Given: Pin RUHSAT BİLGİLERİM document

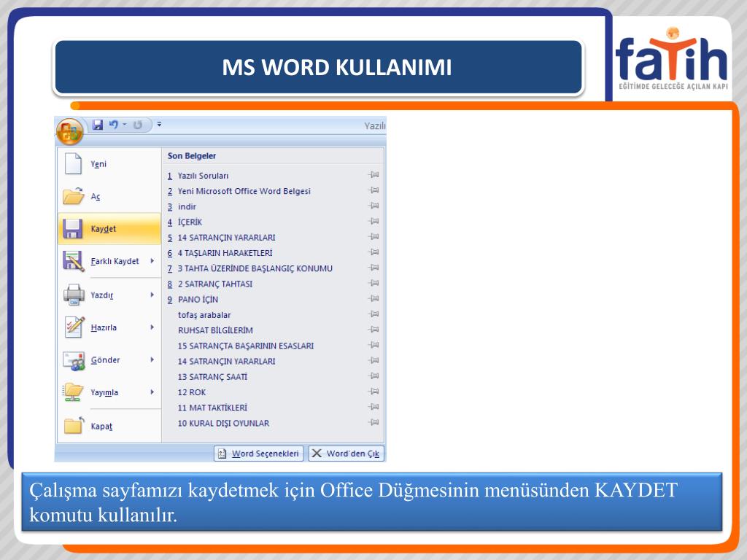Looking at the screenshot, I should 374,330.
